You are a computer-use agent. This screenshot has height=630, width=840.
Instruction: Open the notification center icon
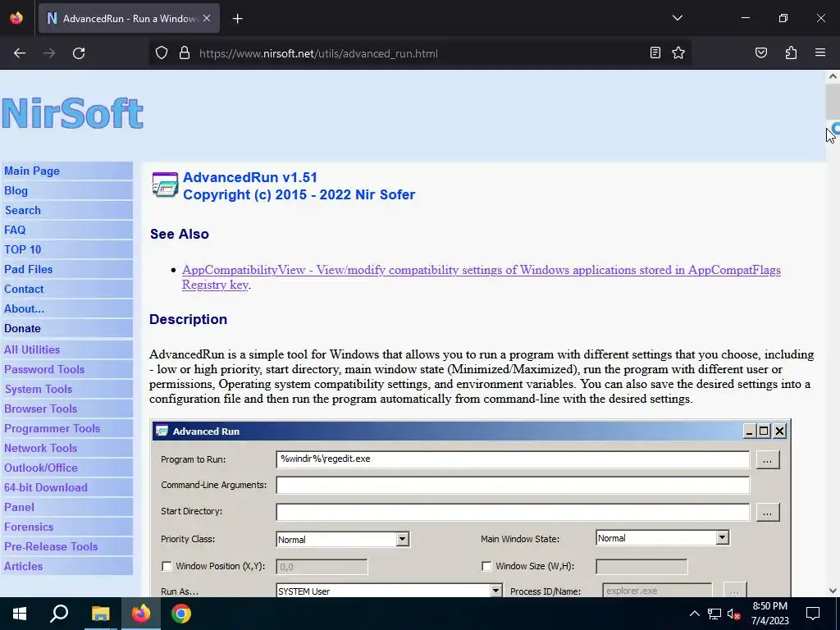pos(813,614)
